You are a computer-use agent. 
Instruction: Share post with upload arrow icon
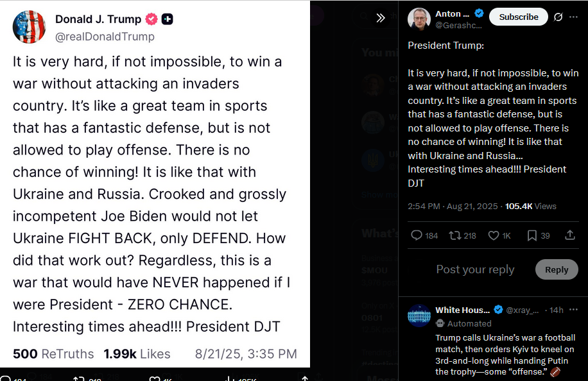pos(570,235)
